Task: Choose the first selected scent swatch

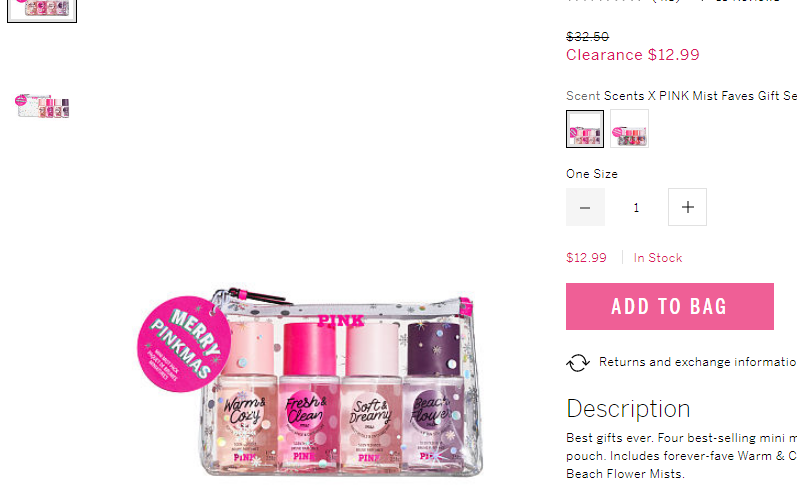Action: click(585, 129)
